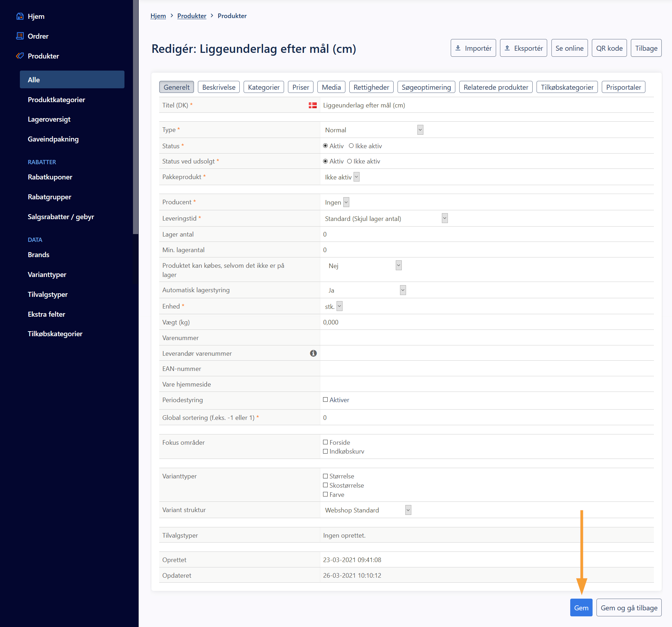This screenshot has width=672, height=627.
Task: Open Rabatgrupper in the sidebar
Action: click(49, 197)
